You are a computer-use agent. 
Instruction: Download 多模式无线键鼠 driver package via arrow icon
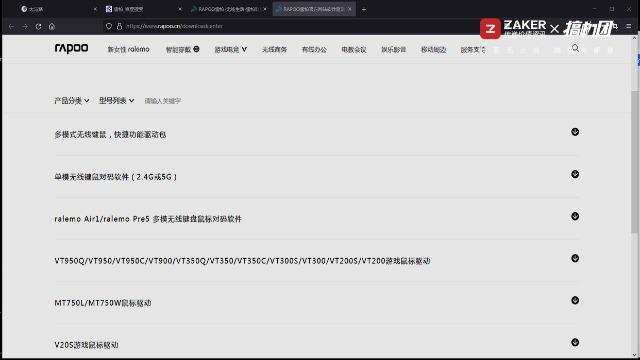click(x=575, y=132)
